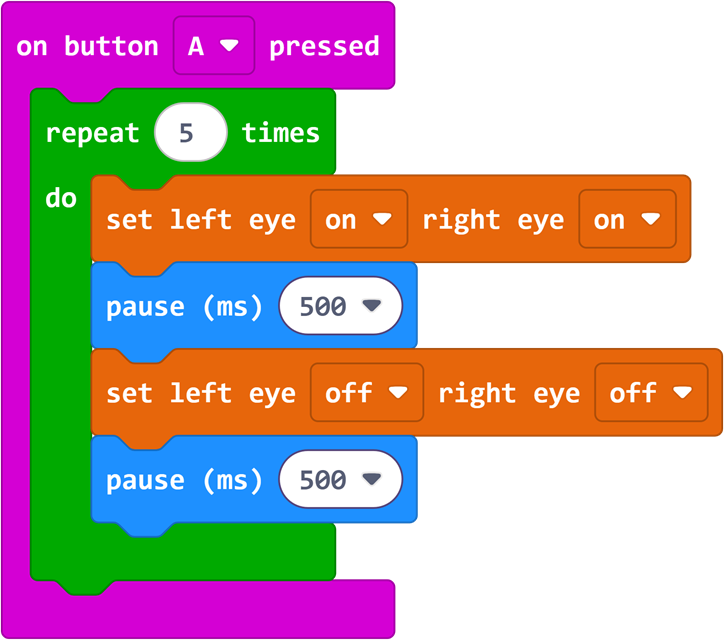Screen dimensions: 724x640
Task: Click "right eye" label in eyes-on block
Action: (x=492, y=220)
